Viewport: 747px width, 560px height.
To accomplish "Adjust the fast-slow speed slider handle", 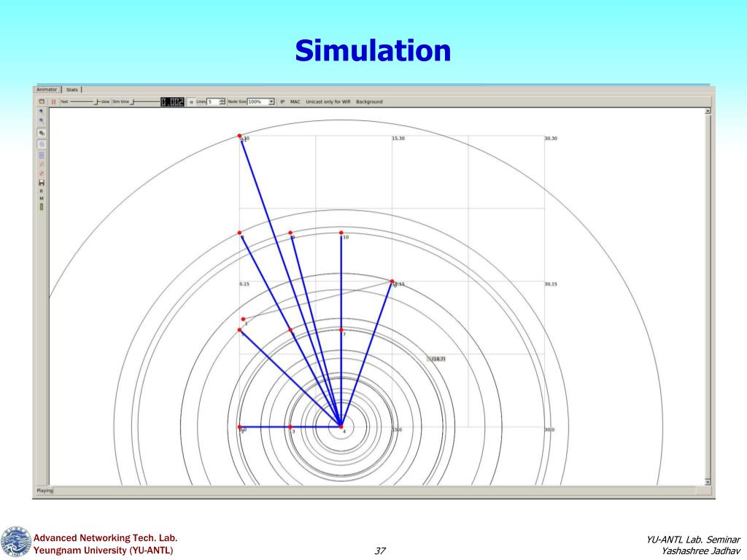I will click(x=96, y=101).
